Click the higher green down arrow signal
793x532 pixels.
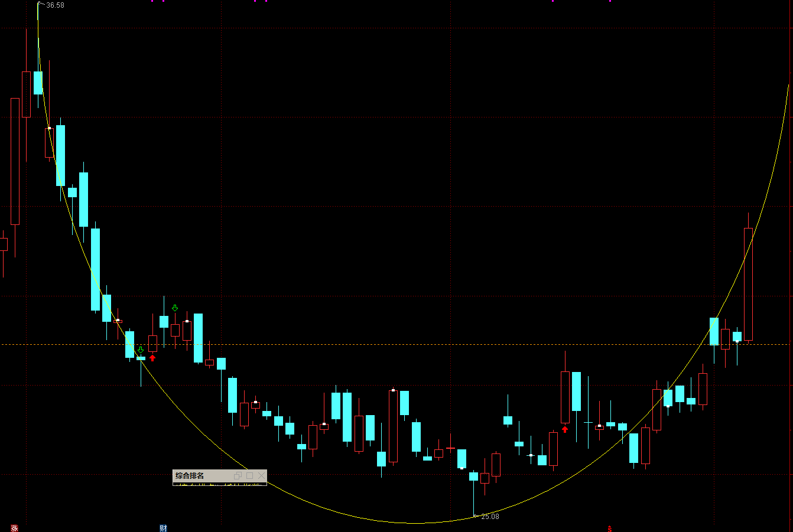point(175,308)
